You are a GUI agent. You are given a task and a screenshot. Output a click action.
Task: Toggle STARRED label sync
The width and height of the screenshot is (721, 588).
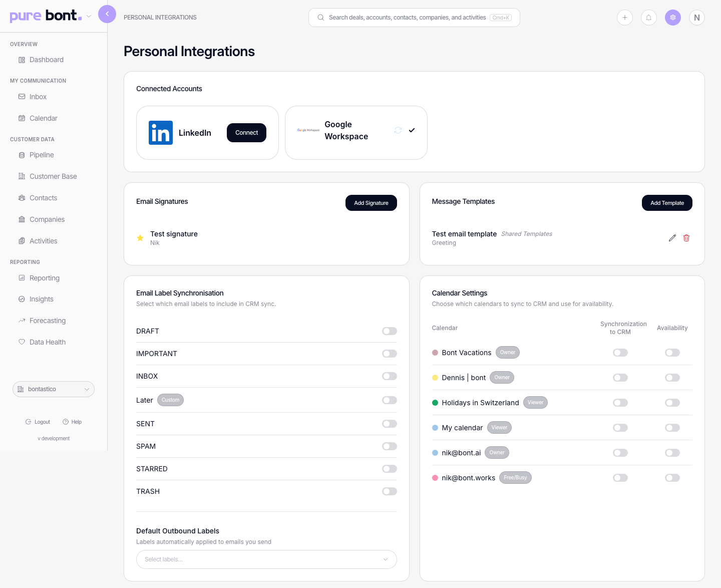pyautogui.click(x=390, y=469)
